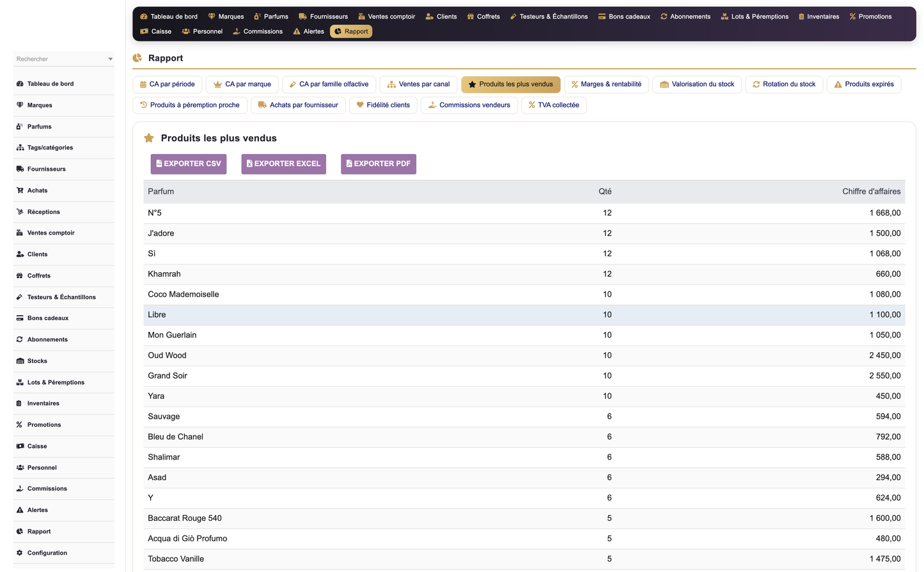Switch to the CA par période report
924x572 pixels.
[168, 84]
